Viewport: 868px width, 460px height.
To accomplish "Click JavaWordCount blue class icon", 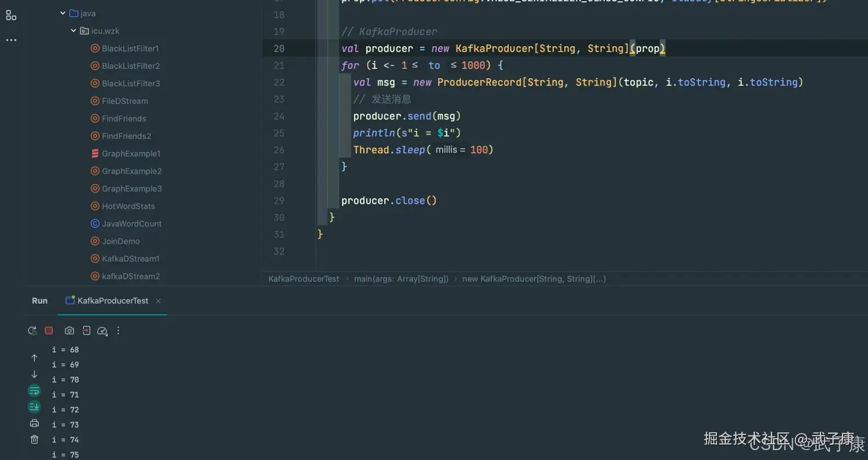I will 95,224.
